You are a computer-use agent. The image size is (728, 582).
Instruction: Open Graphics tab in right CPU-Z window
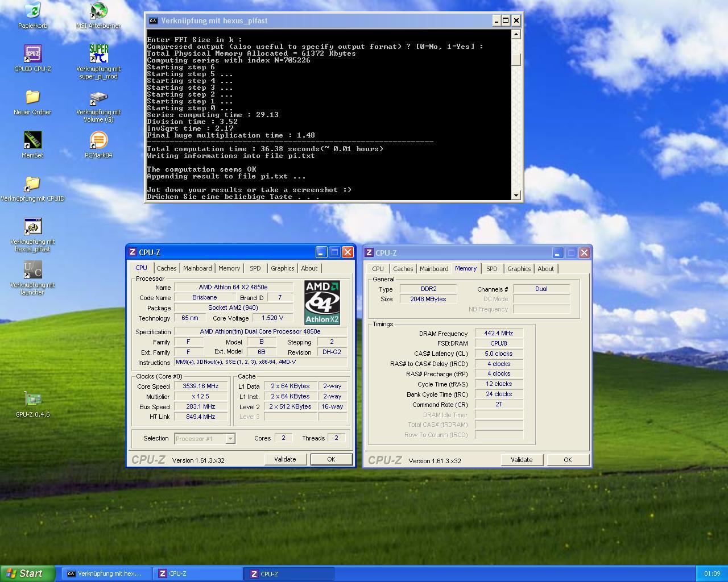coord(519,269)
